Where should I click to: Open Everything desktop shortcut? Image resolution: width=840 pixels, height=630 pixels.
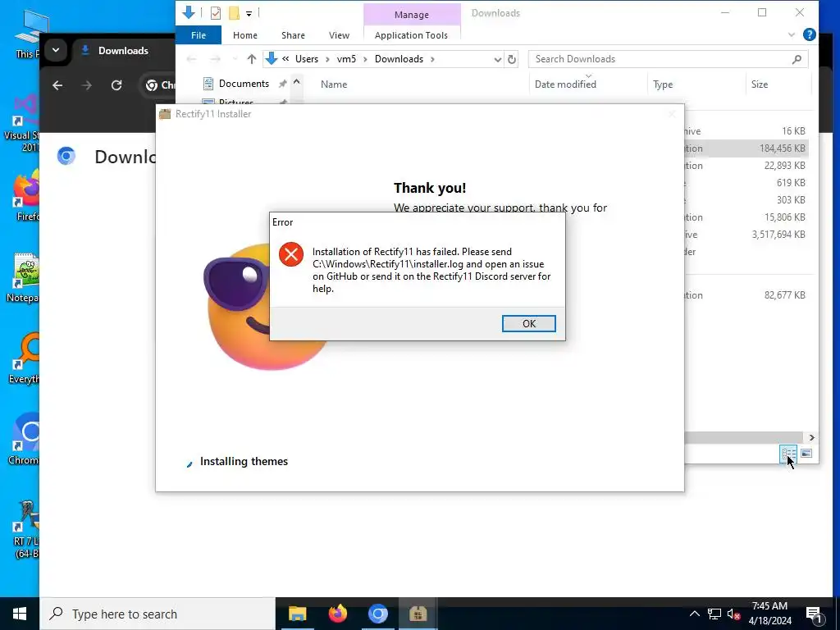click(24, 359)
